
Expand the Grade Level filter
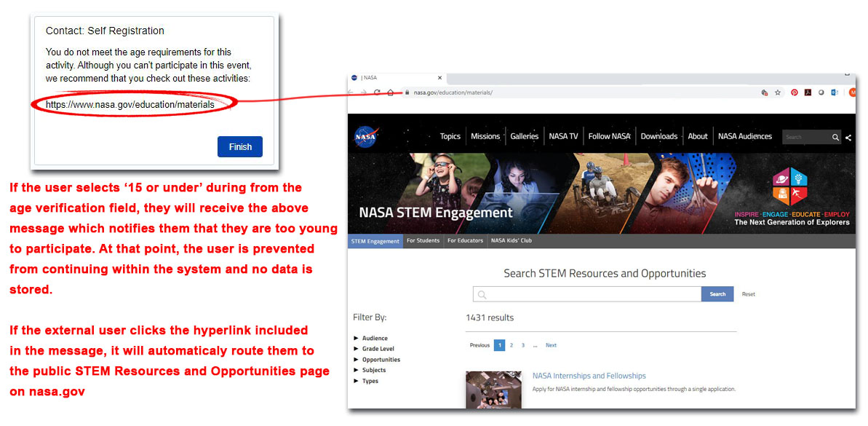(378, 349)
